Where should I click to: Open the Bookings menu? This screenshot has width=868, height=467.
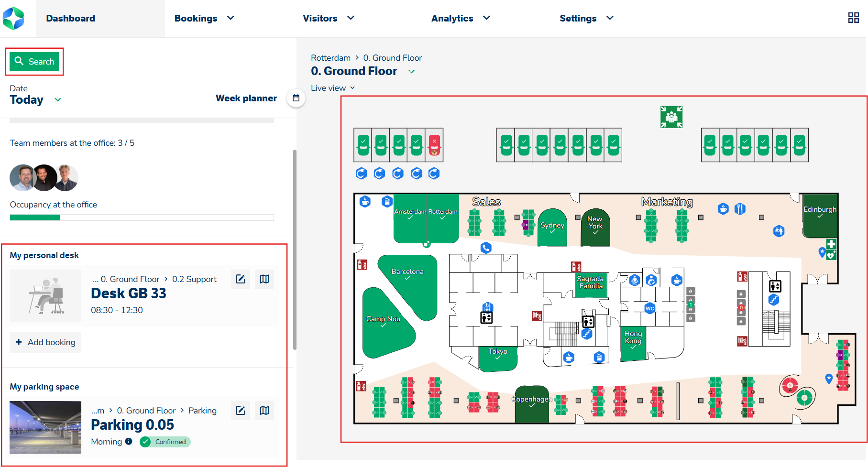[204, 18]
